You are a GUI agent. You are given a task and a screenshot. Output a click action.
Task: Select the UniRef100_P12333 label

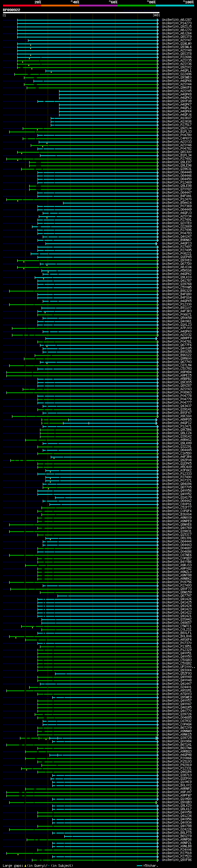[x=177, y=474]
